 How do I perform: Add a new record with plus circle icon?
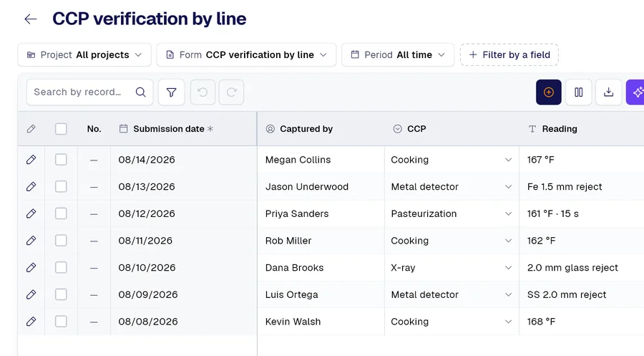point(549,92)
